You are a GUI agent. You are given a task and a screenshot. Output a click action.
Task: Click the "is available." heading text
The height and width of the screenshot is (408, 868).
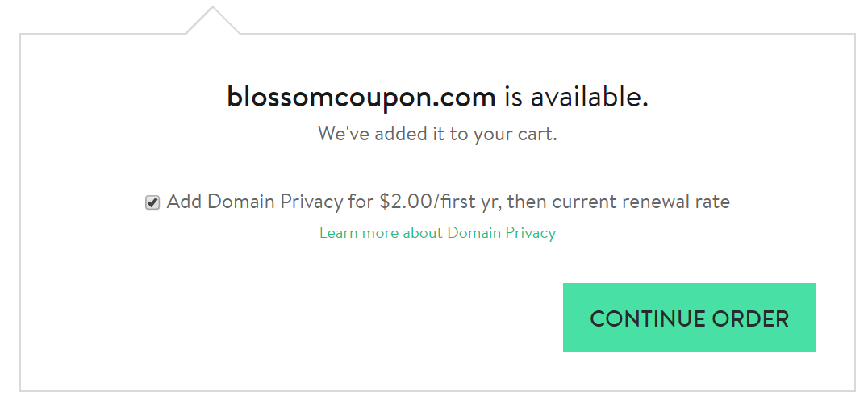pyautogui.click(x=576, y=98)
